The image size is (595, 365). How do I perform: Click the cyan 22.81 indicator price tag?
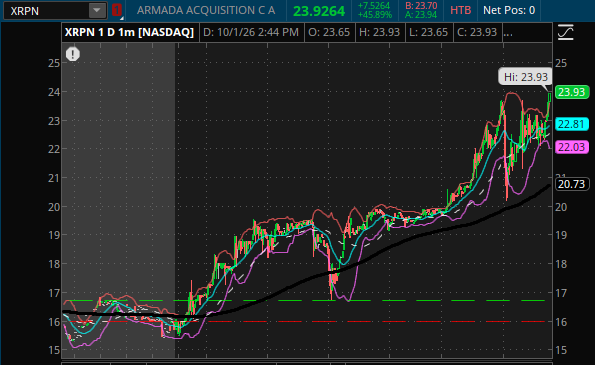tap(572, 124)
